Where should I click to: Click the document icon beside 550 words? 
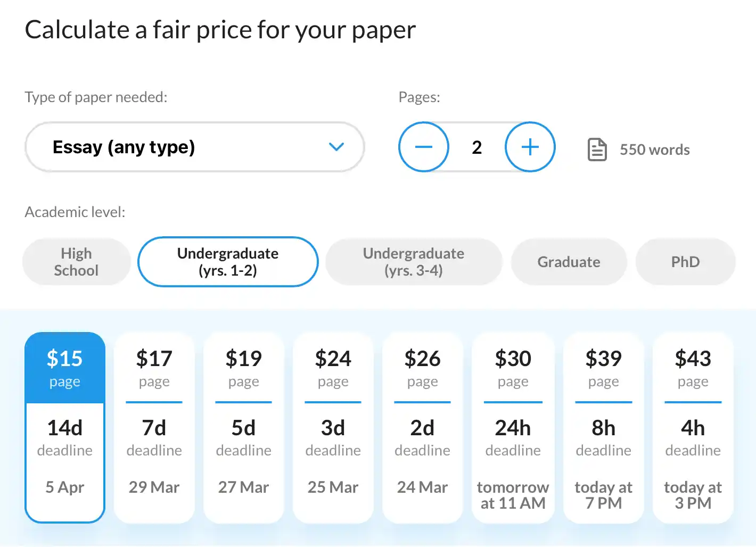pyautogui.click(x=597, y=150)
